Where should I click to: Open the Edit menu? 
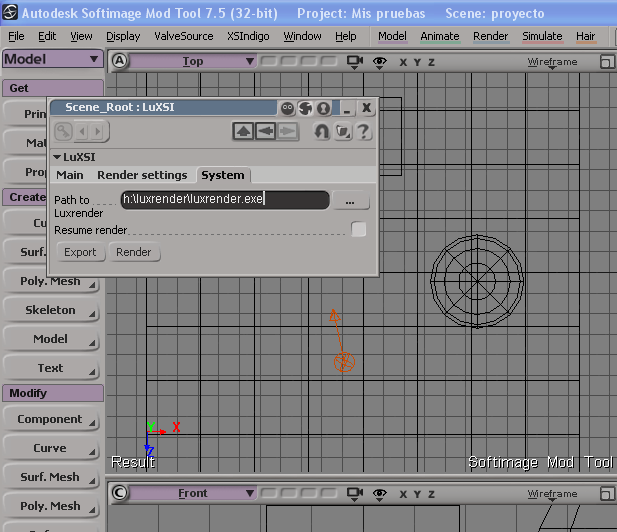(x=47, y=36)
